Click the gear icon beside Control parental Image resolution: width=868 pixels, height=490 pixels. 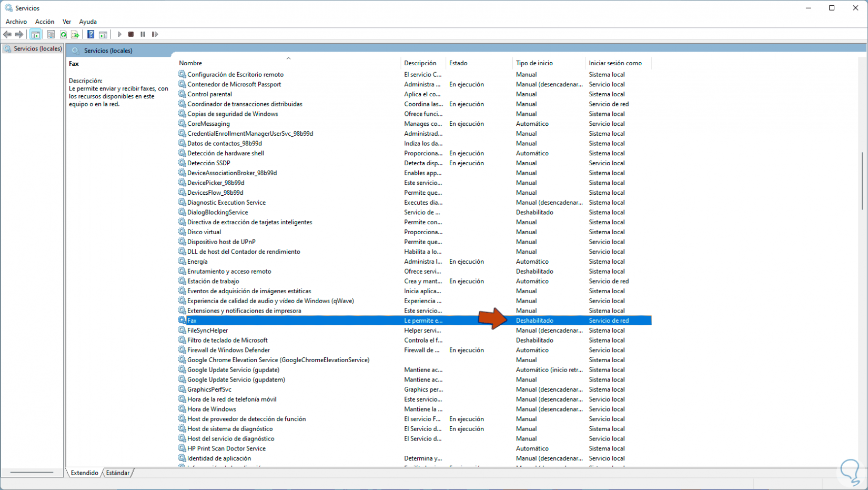point(182,94)
